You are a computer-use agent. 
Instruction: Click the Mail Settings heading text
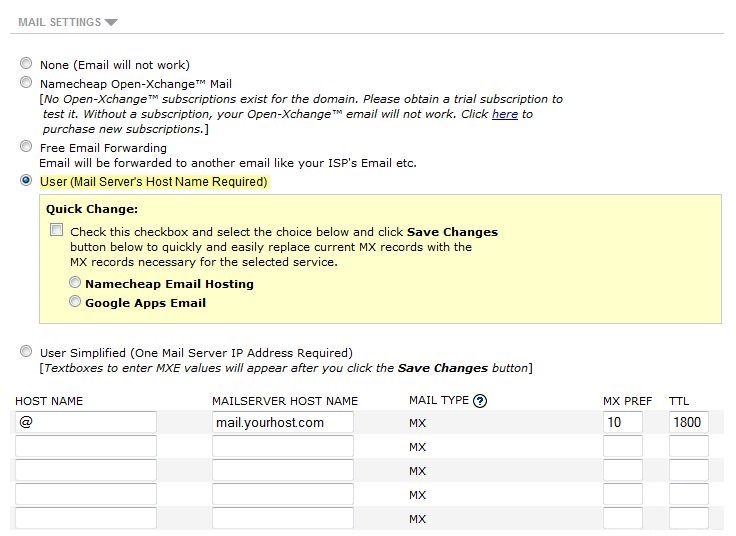(x=60, y=22)
